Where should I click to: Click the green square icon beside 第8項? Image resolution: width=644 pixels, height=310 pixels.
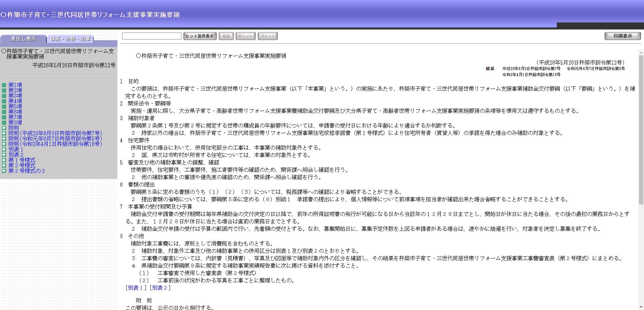pyautogui.click(x=4, y=123)
